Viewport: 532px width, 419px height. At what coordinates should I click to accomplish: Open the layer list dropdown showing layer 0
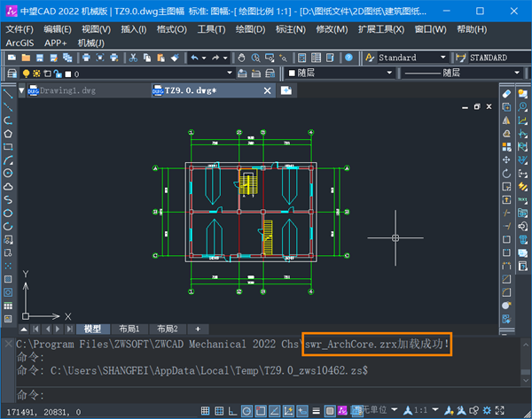click(x=127, y=74)
